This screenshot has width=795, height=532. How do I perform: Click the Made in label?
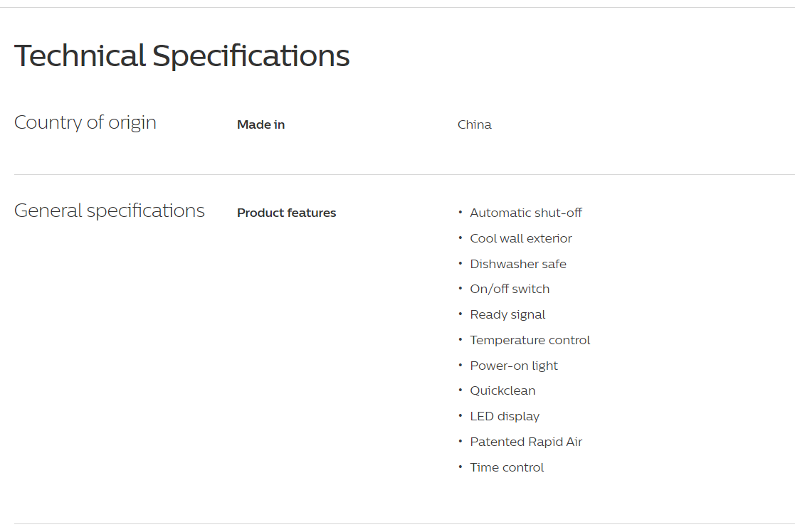tap(260, 124)
